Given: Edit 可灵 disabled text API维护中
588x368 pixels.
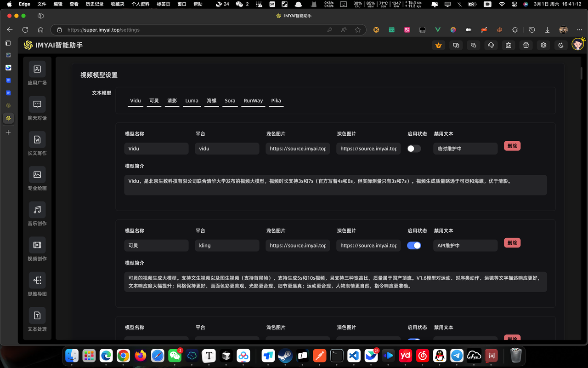Looking at the screenshot, I should (465, 246).
